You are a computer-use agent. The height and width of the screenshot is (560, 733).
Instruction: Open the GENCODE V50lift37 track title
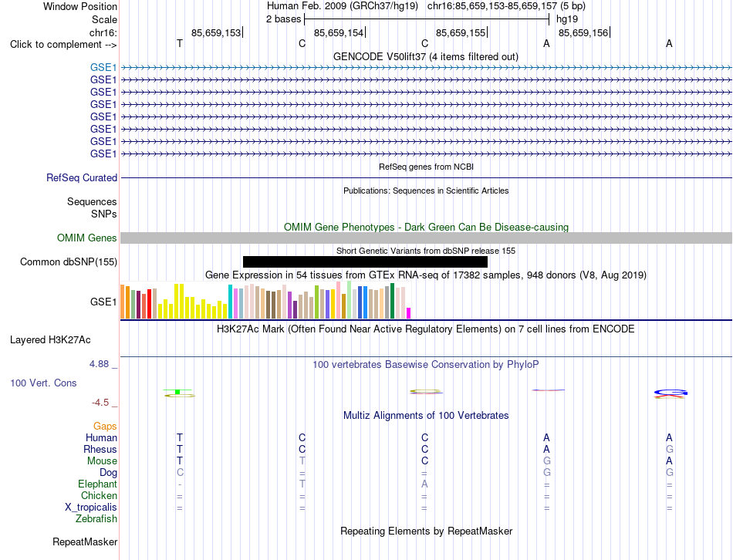426,56
